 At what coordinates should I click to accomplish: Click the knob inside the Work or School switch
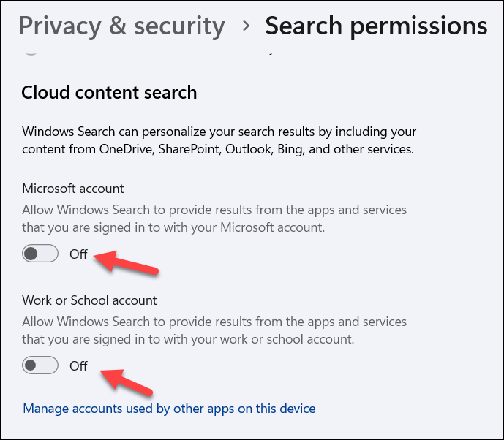click(x=31, y=365)
